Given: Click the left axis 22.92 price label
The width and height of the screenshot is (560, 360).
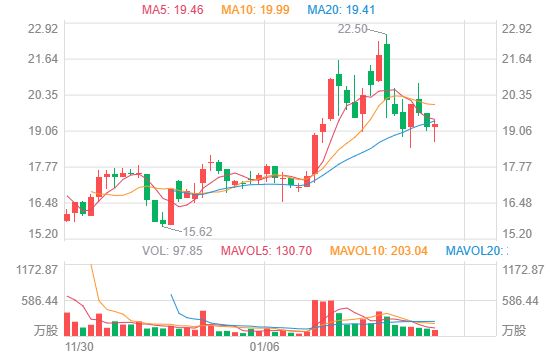Looking at the screenshot, I should point(43,29).
